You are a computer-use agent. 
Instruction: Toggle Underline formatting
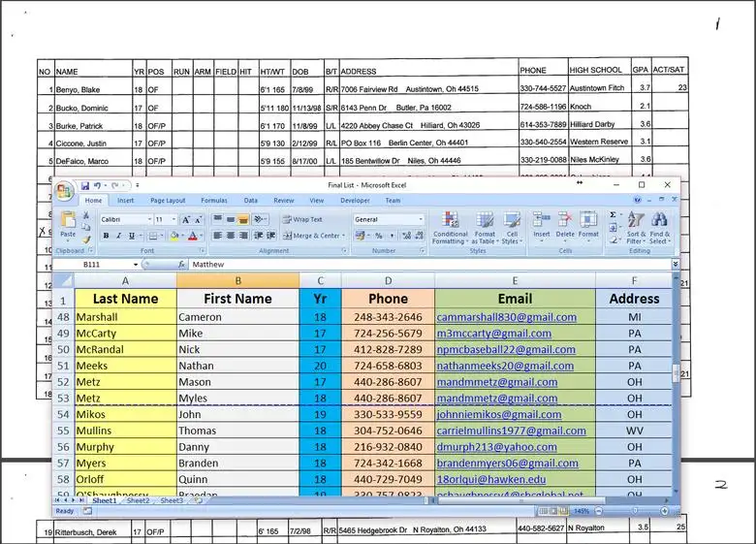pos(131,236)
